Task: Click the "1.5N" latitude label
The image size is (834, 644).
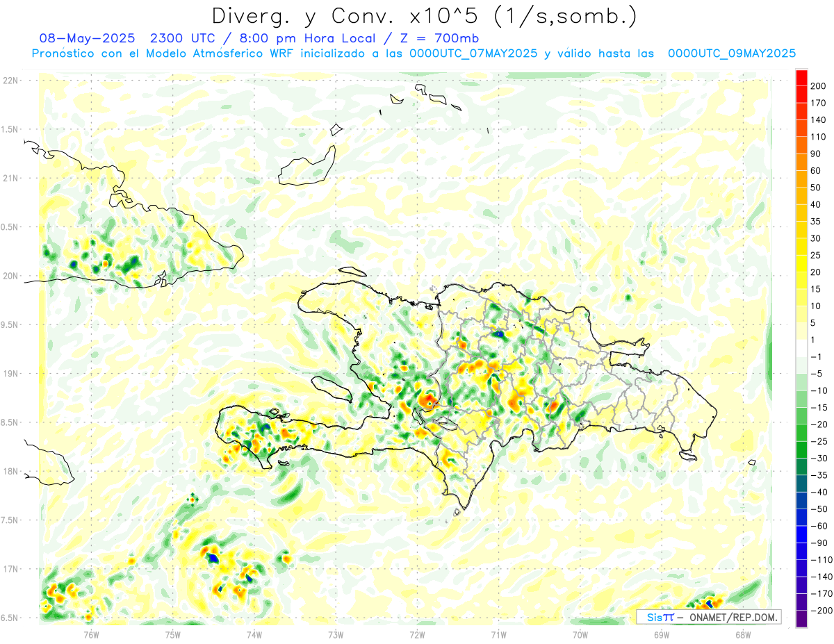Action: pos(10,129)
